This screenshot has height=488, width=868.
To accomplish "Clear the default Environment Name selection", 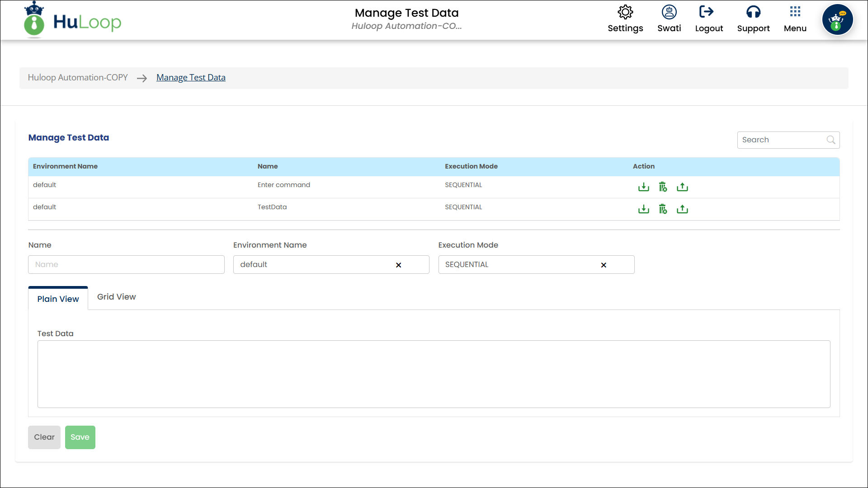I will point(398,265).
